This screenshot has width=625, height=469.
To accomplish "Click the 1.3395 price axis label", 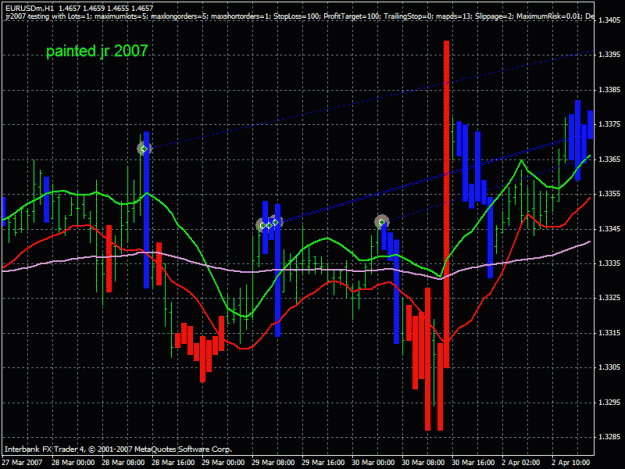I will (x=609, y=55).
